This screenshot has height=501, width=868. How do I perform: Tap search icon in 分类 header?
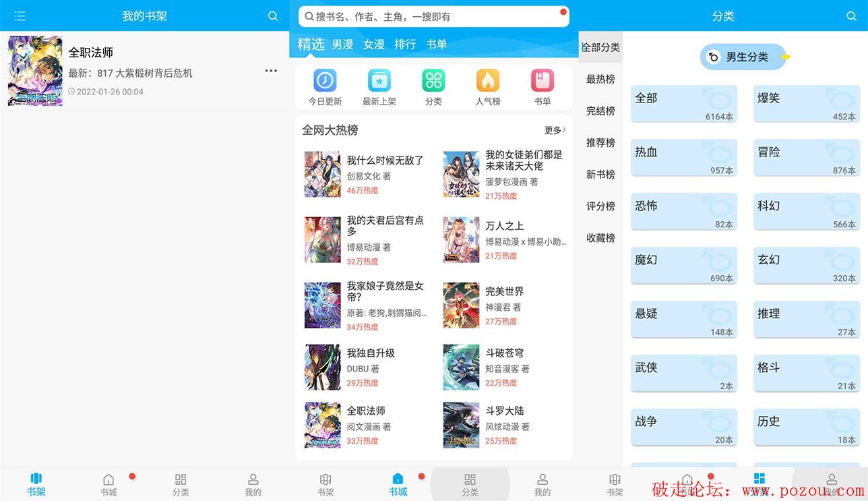[851, 16]
